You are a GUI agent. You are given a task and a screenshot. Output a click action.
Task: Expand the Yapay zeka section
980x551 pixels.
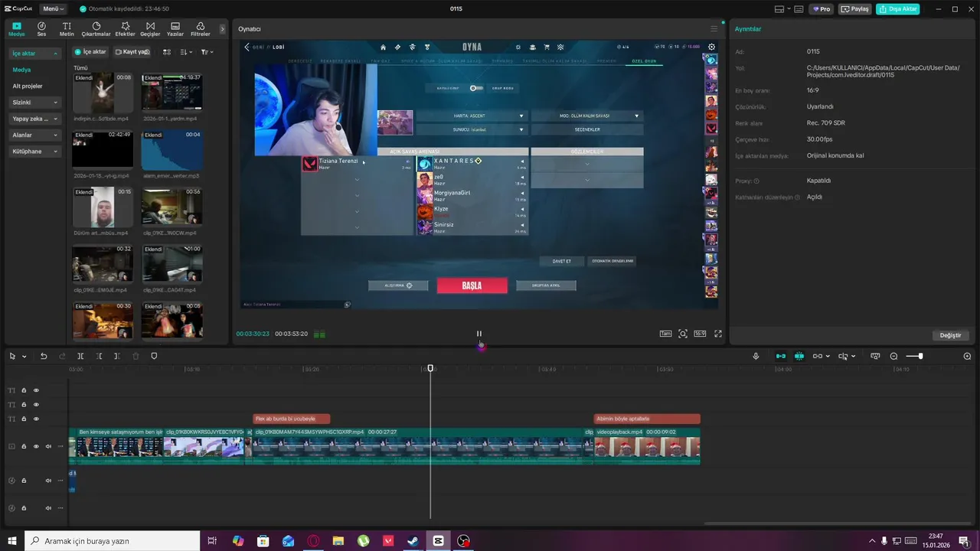pos(35,119)
